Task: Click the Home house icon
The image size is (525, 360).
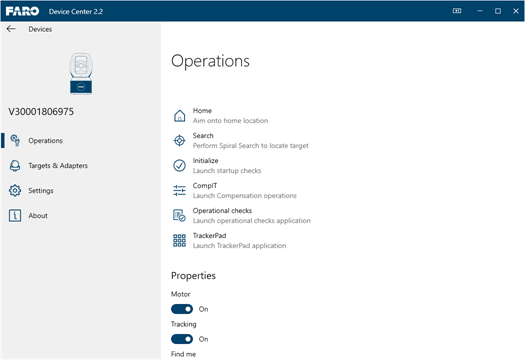Action: tap(179, 116)
